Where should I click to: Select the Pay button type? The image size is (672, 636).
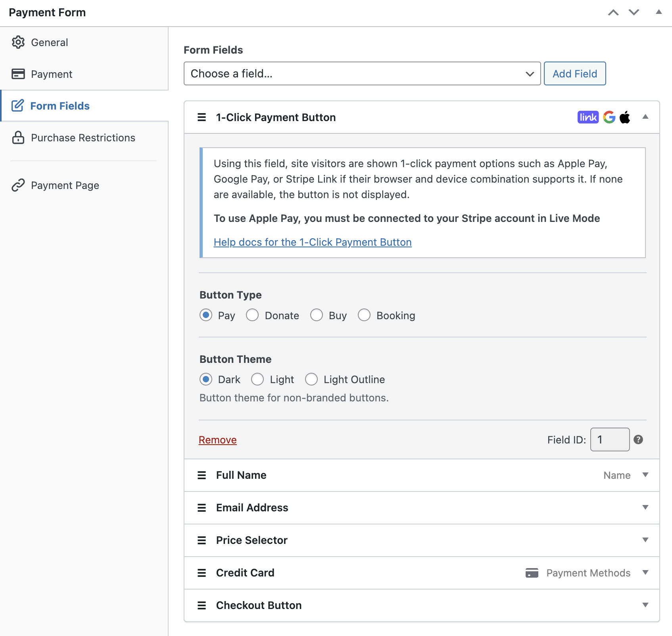[x=206, y=315]
